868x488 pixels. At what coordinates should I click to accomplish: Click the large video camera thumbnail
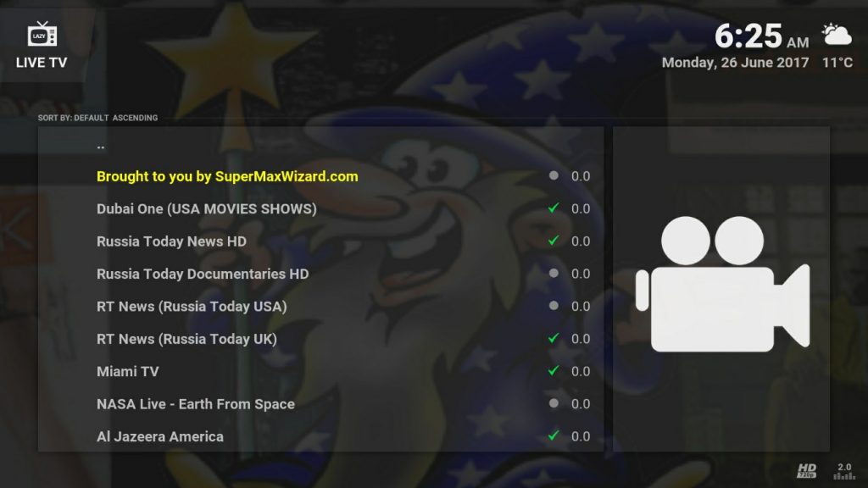tap(722, 284)
